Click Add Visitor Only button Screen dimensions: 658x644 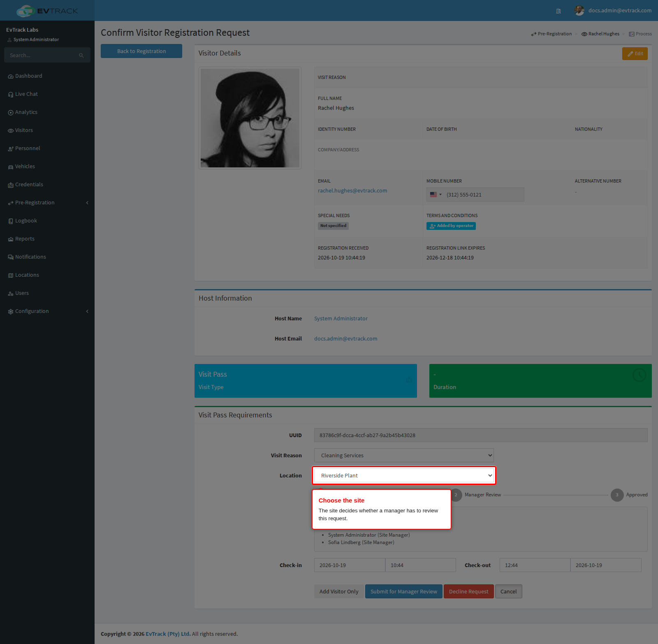[x=339, y=591]
